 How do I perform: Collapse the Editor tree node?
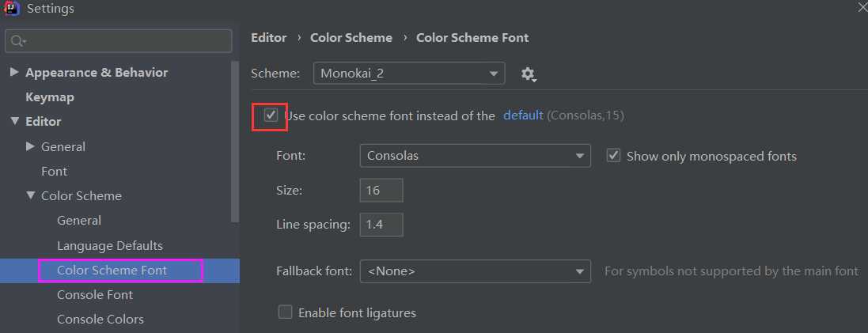point(14,122)
